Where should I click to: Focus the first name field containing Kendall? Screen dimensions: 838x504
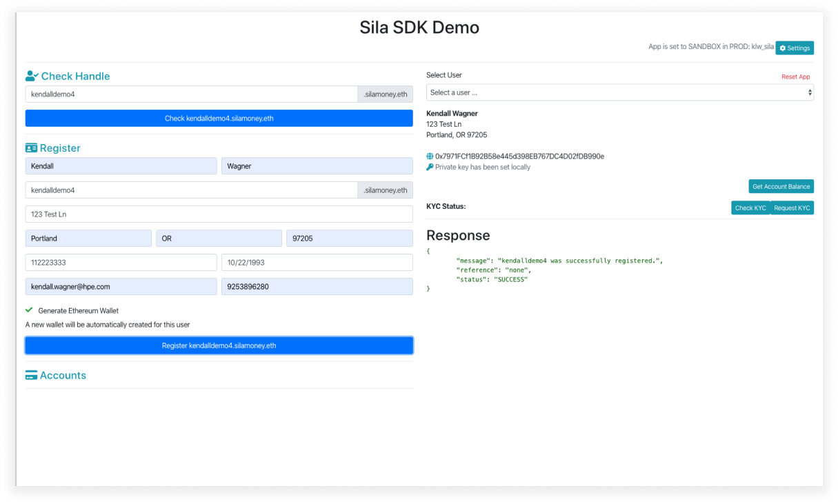tap(121, 166)
